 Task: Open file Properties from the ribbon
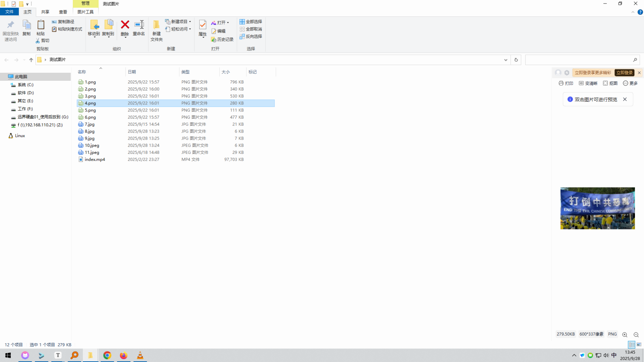click(202, 25)
